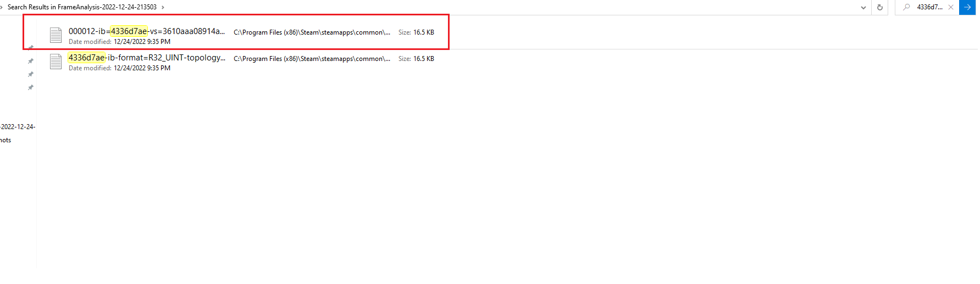
Task: Click Date modified of the R32_UINT-topology file
Action: pos(119,68)
